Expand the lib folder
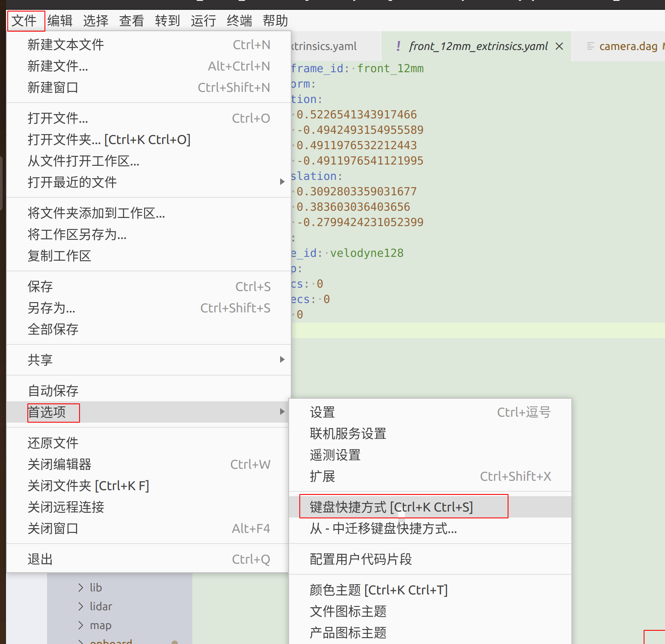 point(81,588)
